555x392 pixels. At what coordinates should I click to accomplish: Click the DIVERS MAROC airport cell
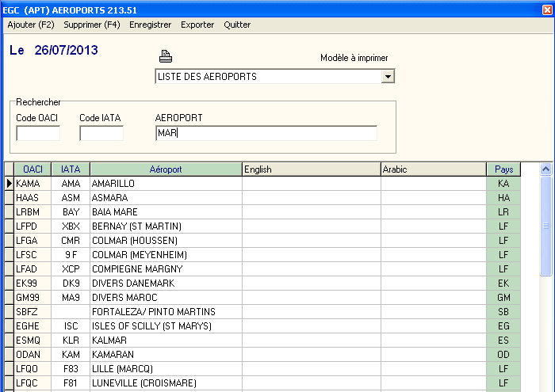coord(165,298)
